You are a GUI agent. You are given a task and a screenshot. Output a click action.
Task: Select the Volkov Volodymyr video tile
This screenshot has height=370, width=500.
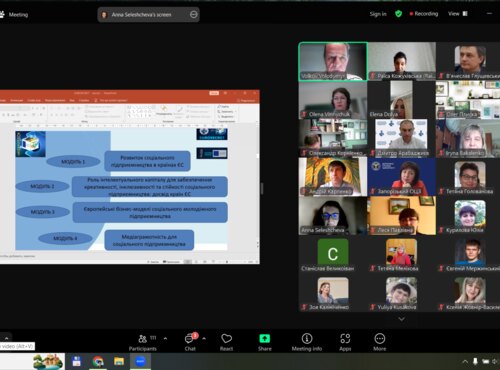click(x=333, y=62)
